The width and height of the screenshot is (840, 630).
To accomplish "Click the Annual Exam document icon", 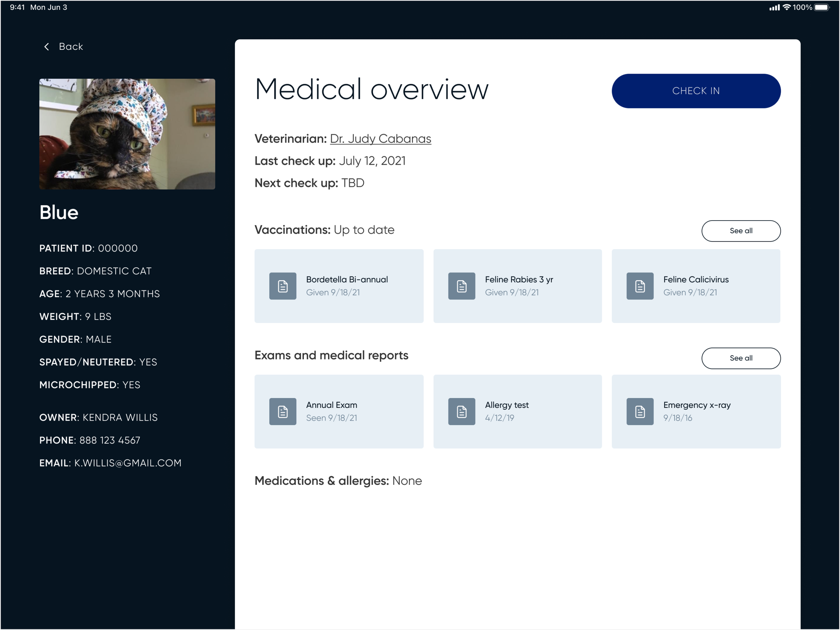I will (283, 411).
